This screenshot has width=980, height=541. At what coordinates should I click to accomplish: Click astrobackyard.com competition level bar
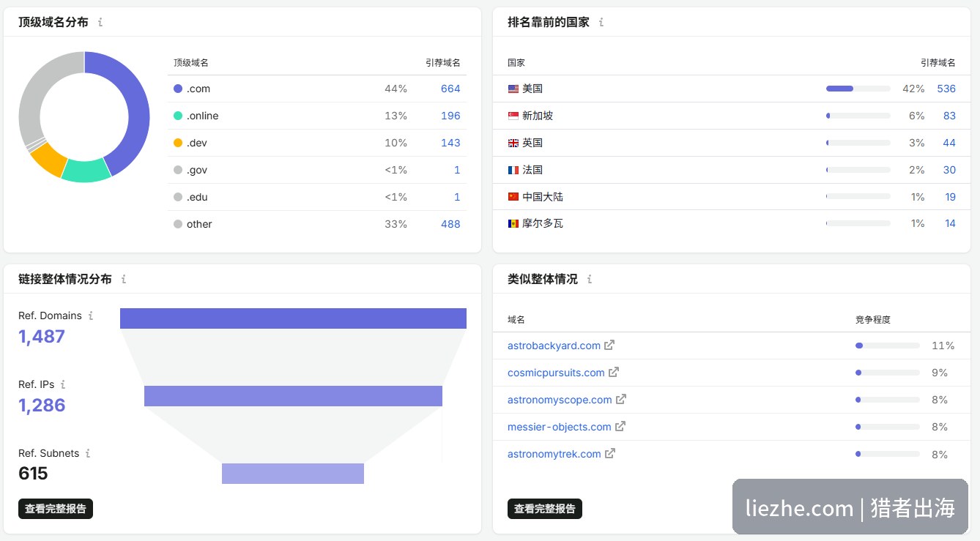pos(888,346)
